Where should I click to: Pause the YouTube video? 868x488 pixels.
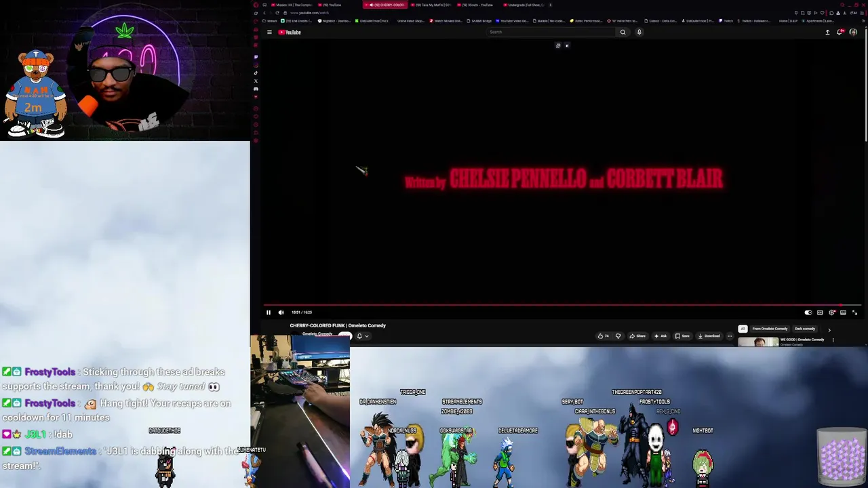point(269,312)
